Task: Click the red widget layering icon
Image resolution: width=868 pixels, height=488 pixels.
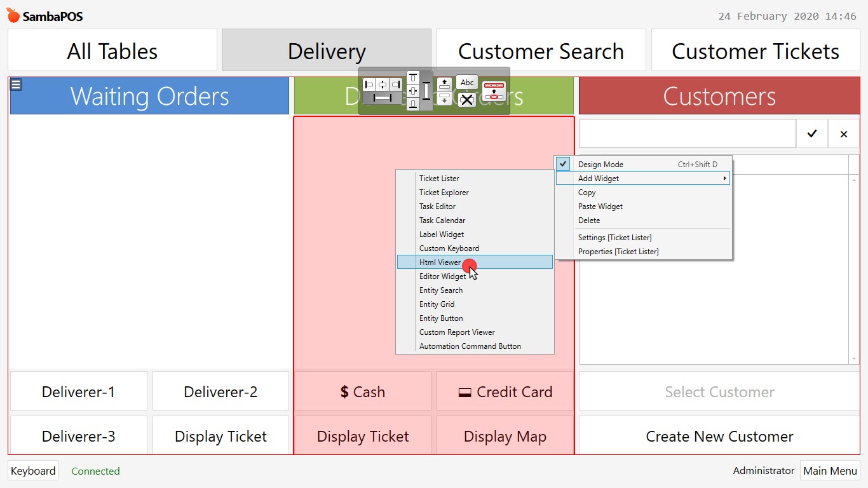Action: click(x=494, y=90)
